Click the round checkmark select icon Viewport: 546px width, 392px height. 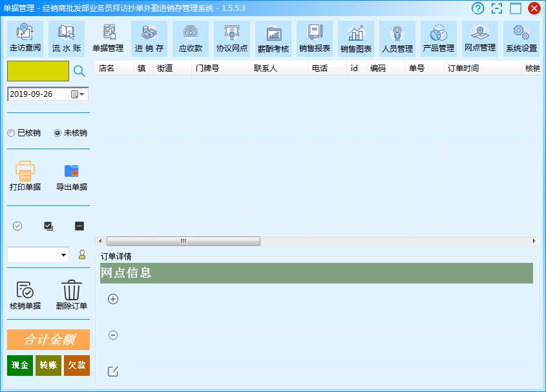point(17,226)
